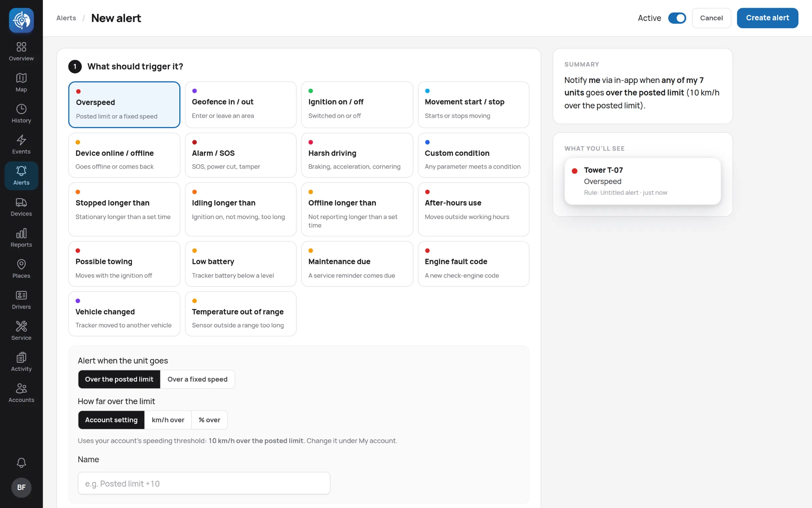The image size is (812, 508).
Task: Select the Harsh driving trigger
Action: [357, 155]
